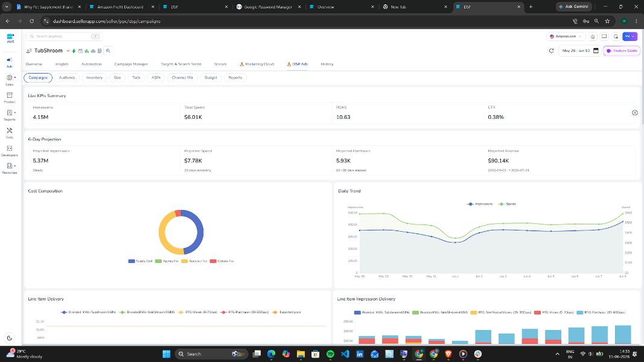Toggle dark mode moon icon in sidebar

[x=10, y=338]
